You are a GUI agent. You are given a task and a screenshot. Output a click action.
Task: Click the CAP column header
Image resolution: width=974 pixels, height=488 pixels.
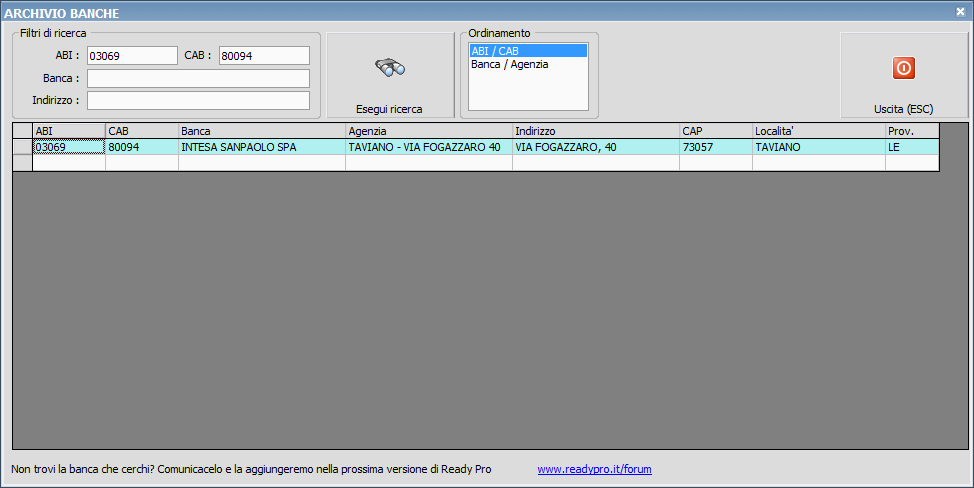[x=716, y=131]
